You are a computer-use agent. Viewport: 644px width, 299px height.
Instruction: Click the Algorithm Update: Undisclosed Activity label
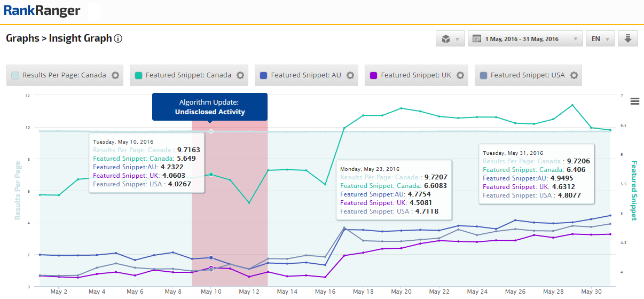[x=209, y=106]
